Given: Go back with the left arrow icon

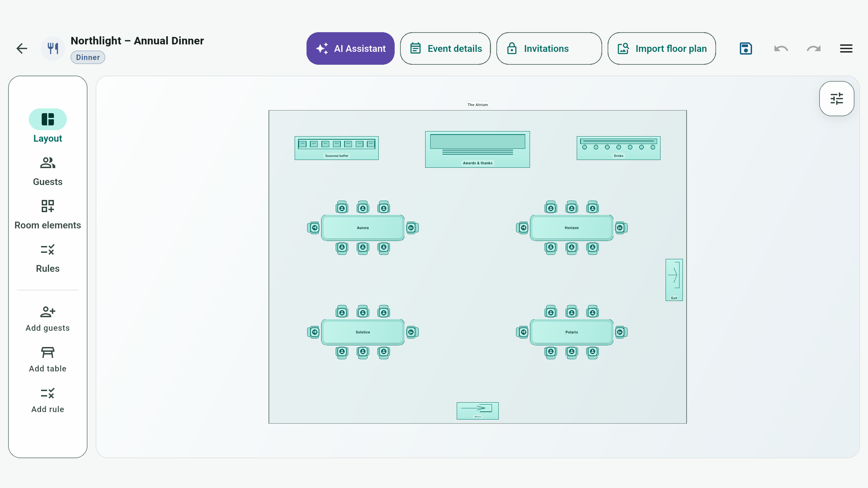Looking at the screenshot, I should pos(22,48).
